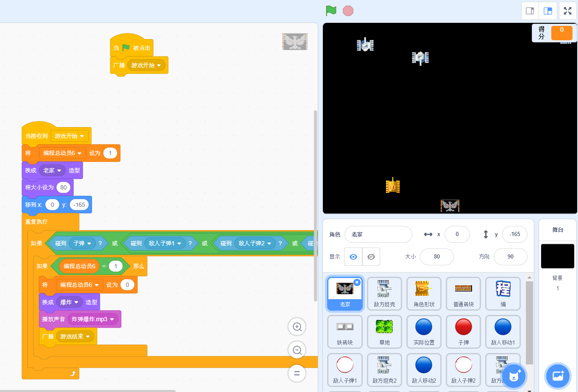This screenshot has height=392, width=578.
Task: Switch to small stage layout
Action: coord(530,11)
